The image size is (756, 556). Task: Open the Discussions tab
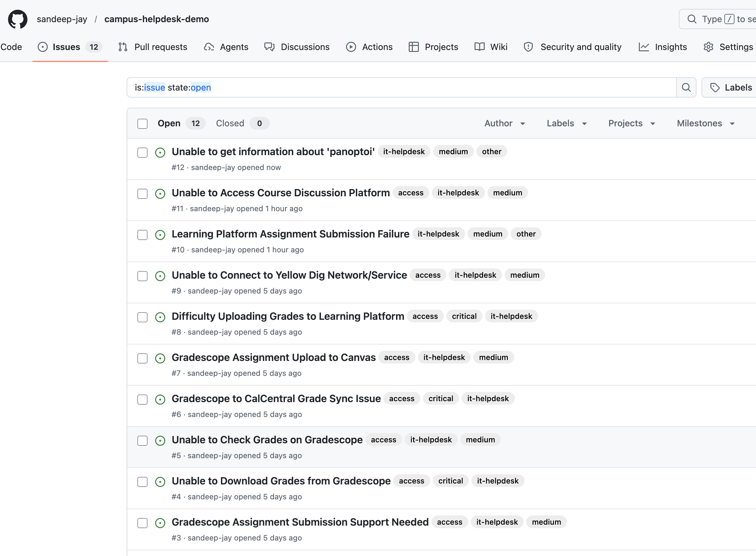pyautogui.click(x=297, y=47)
